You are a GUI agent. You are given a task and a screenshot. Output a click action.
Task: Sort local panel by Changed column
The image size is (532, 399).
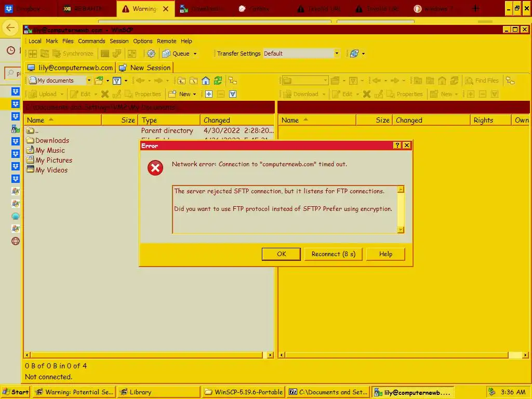click(x=237, y=120)
